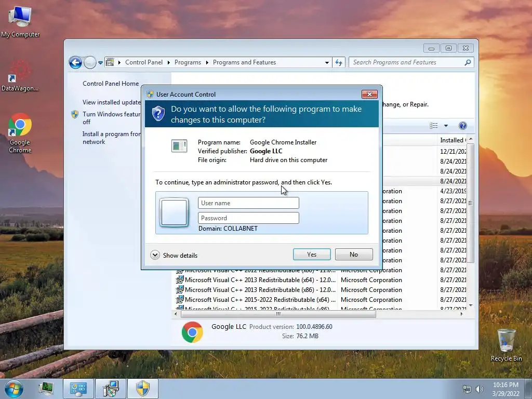
Task: Click Size 76.2 MB value
Action: (x=307, y=336)
